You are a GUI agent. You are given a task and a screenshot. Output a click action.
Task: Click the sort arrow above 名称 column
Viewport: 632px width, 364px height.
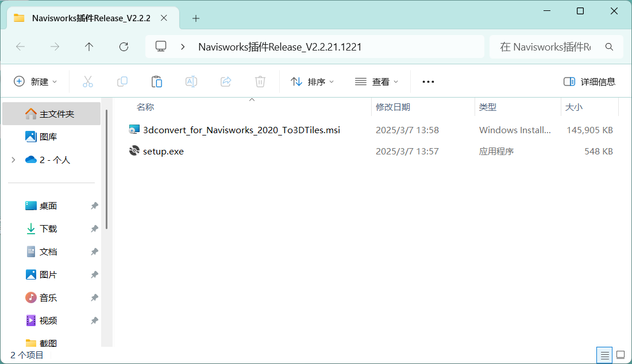click(x=252, y=99)
